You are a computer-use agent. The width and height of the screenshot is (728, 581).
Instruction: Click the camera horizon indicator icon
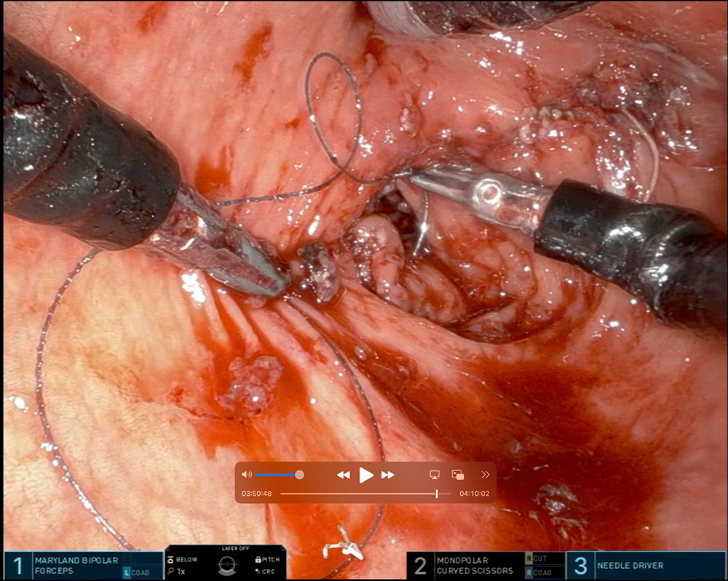226,564
